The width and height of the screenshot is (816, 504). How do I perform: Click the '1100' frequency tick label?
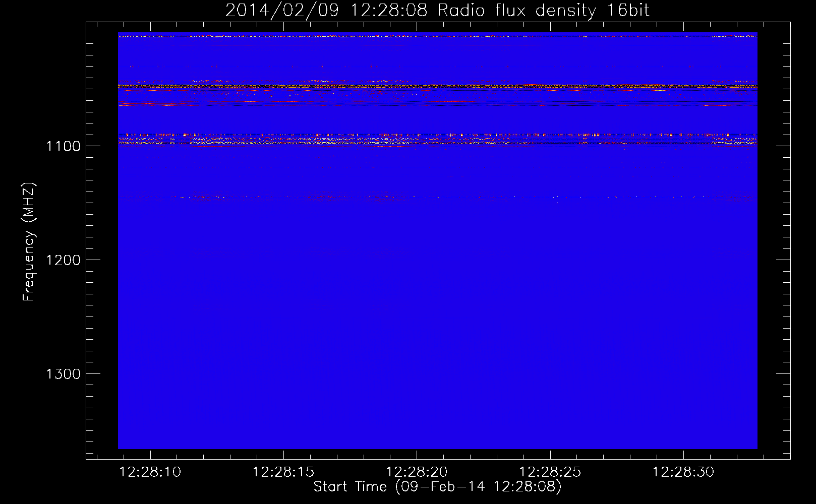click(64, 146)
